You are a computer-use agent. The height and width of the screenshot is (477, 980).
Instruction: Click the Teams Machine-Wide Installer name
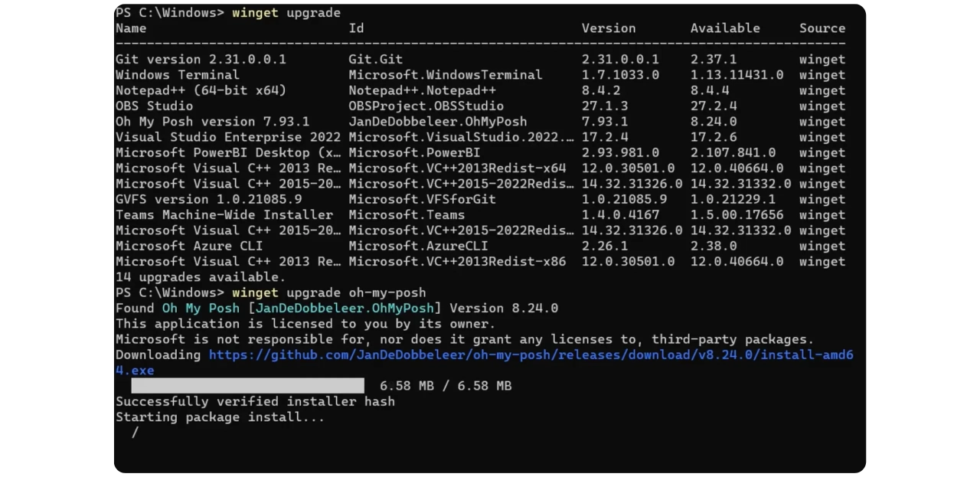224,215
